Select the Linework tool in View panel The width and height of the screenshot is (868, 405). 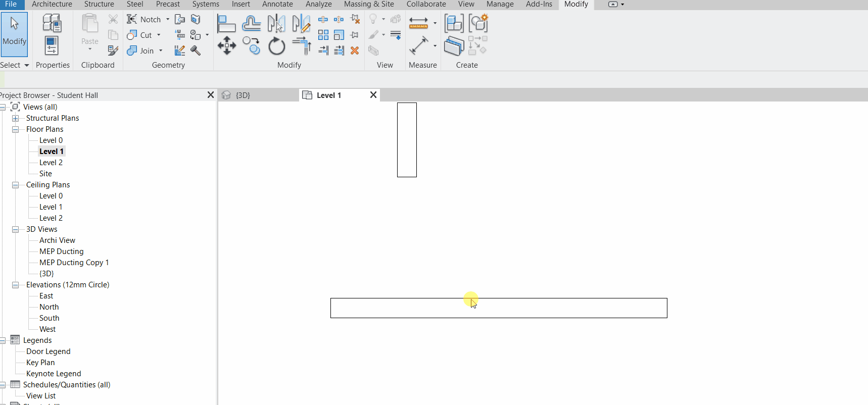396,35
